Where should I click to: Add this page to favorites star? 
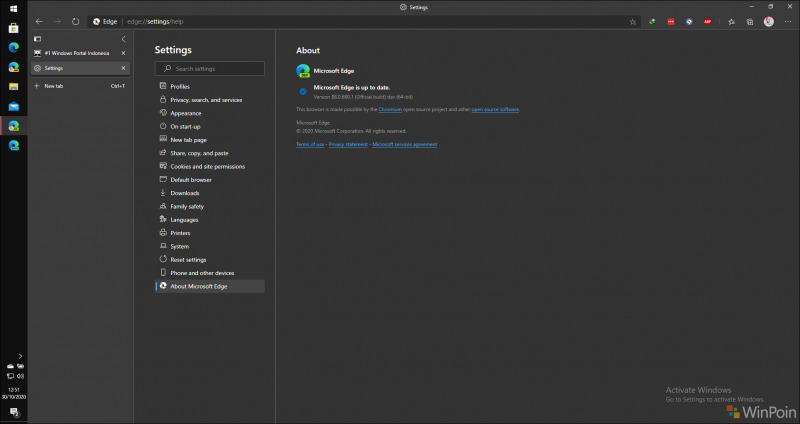633,21
